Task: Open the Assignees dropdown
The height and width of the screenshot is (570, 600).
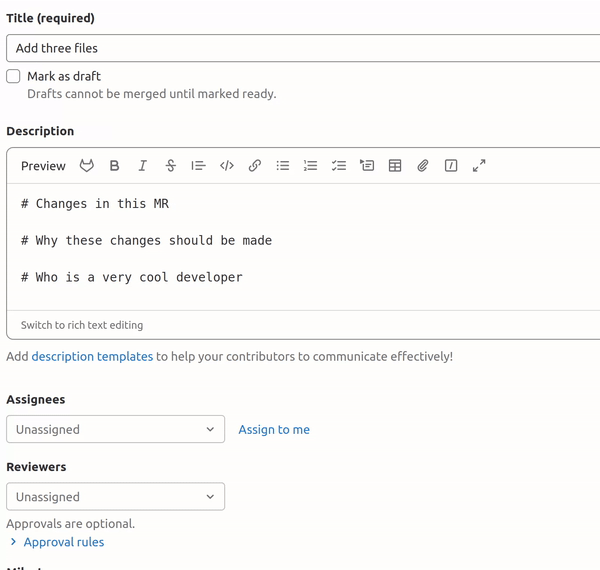Action: click(x=115, y=430)
